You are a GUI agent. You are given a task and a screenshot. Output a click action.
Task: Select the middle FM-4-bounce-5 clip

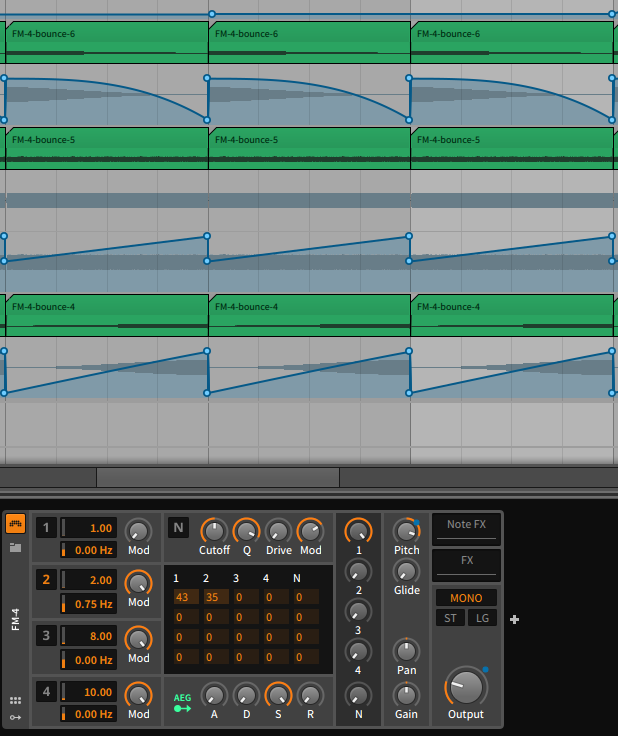tap(309, 148)
